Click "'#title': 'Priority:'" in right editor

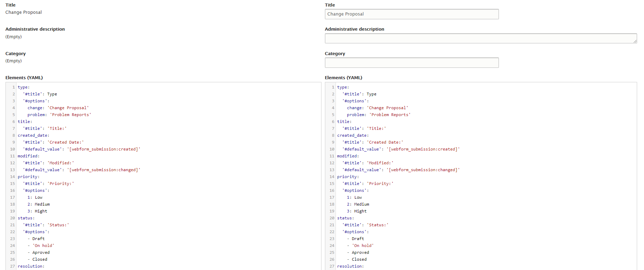[368, 184]
